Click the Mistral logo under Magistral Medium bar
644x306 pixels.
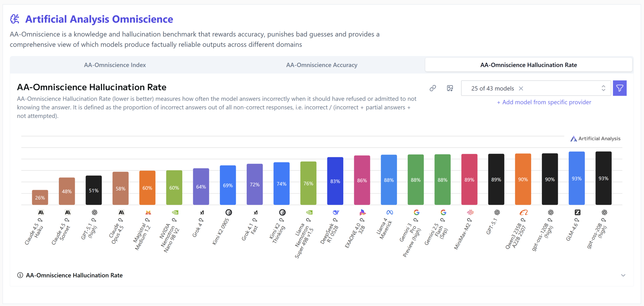click(148, 213)
